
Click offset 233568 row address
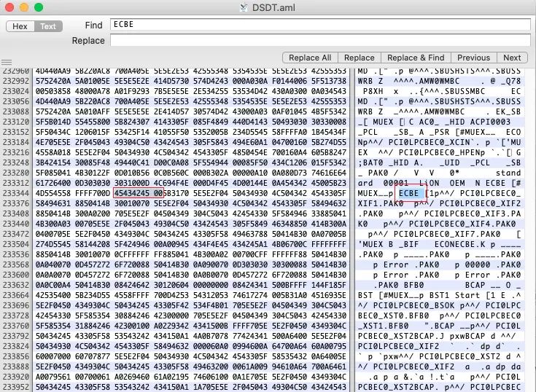(x=16, y=264)
